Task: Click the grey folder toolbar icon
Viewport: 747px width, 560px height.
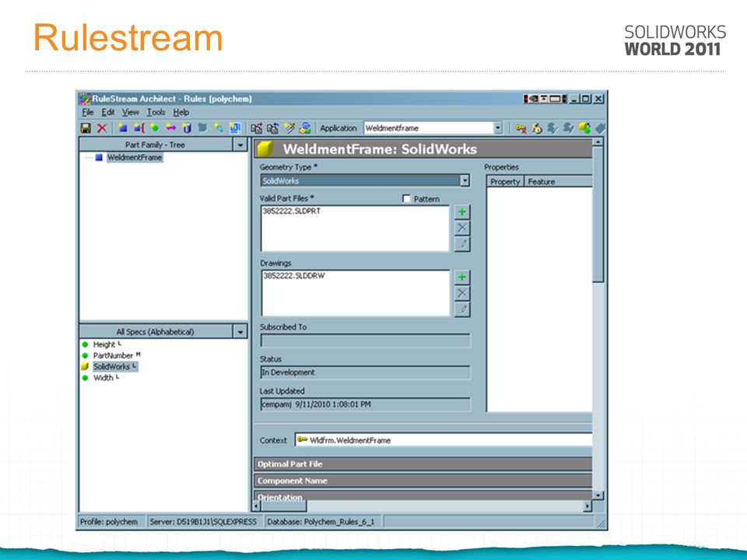Action: coord(202,128)
